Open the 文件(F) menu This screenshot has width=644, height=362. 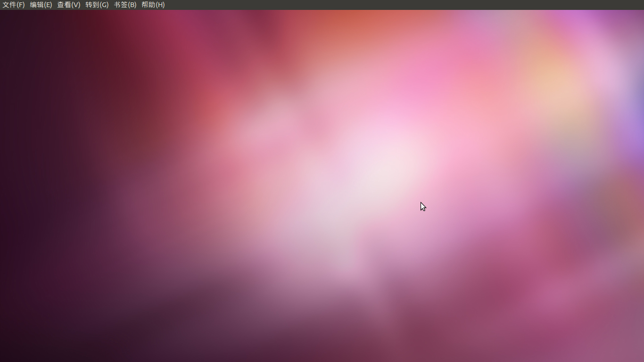[x=14, y=5]
